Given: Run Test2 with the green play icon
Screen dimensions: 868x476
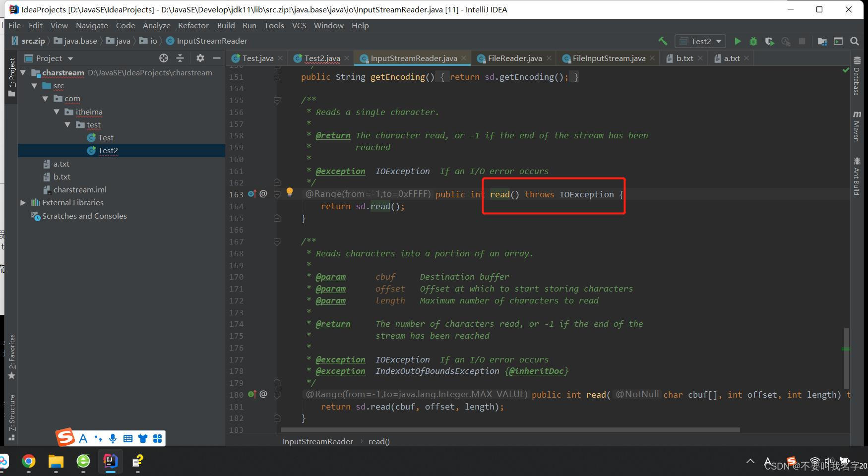Looking at the screenshot, I should point(738,41).
